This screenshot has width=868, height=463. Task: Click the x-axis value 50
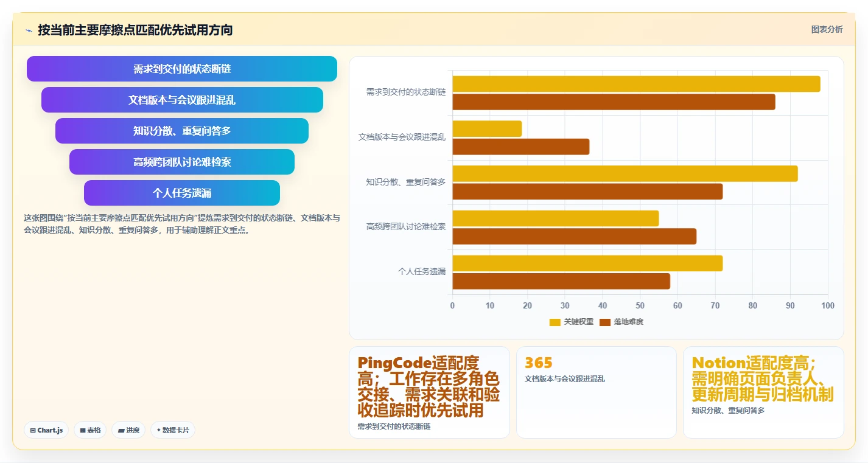640,305
